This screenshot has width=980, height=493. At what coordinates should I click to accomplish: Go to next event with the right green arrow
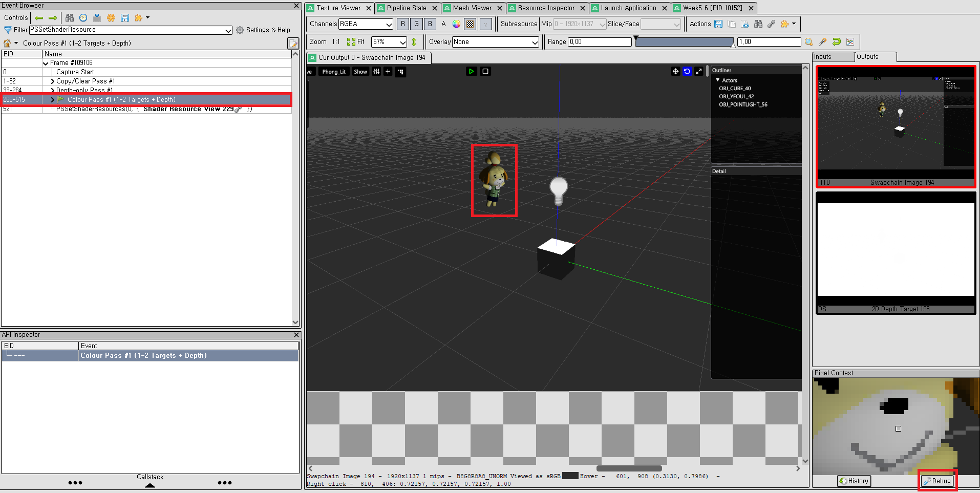[53, 18]
